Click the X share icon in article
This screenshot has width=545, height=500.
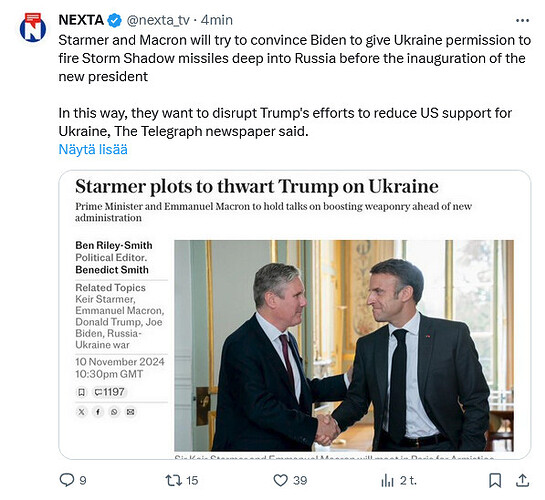pyautogui.click(x=81, y=412)
